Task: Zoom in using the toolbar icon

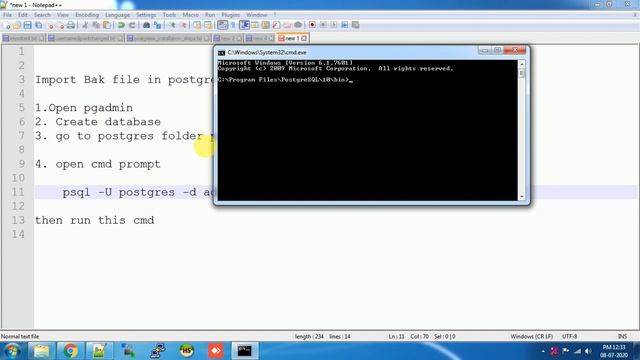Action: pos(172,25)
